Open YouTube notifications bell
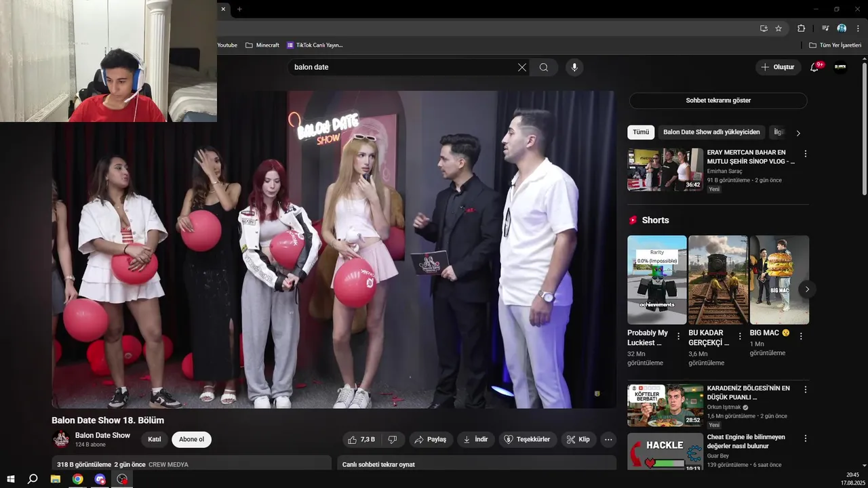 (814, 67)
